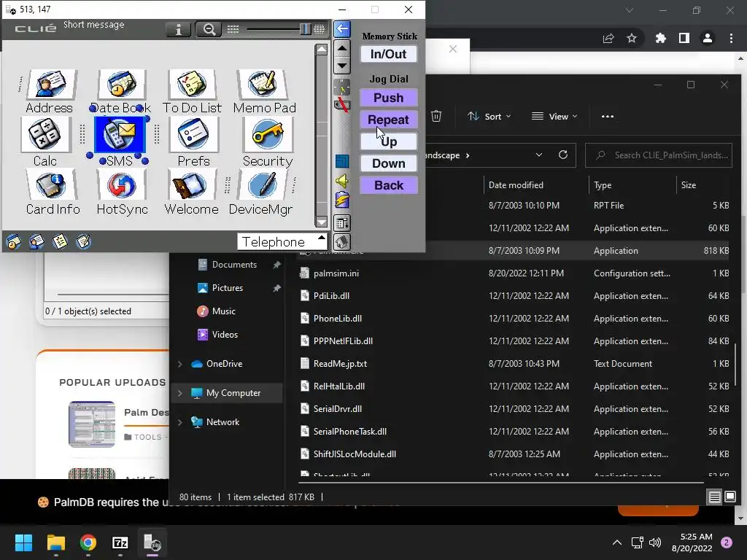This screenshot has height=560, width=747.
Task: Launch the Calc app
Action: [x=44, y=142]
